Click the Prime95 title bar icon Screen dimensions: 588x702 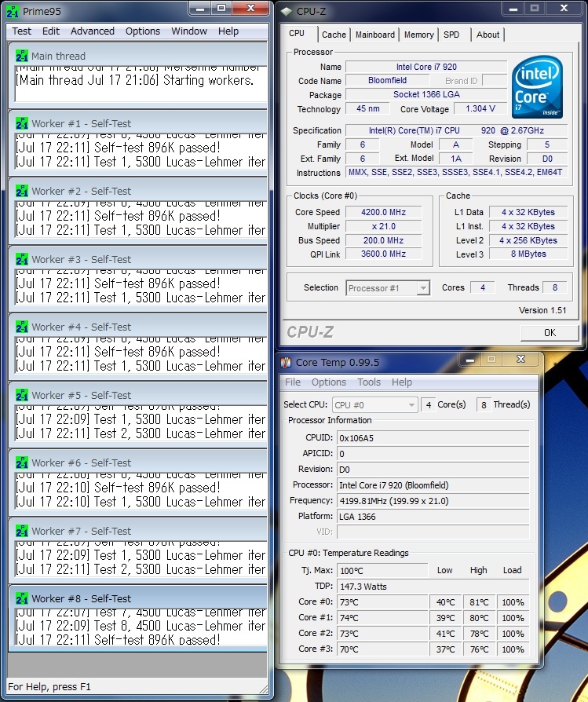pyautogui.click(x=13, y=12)
